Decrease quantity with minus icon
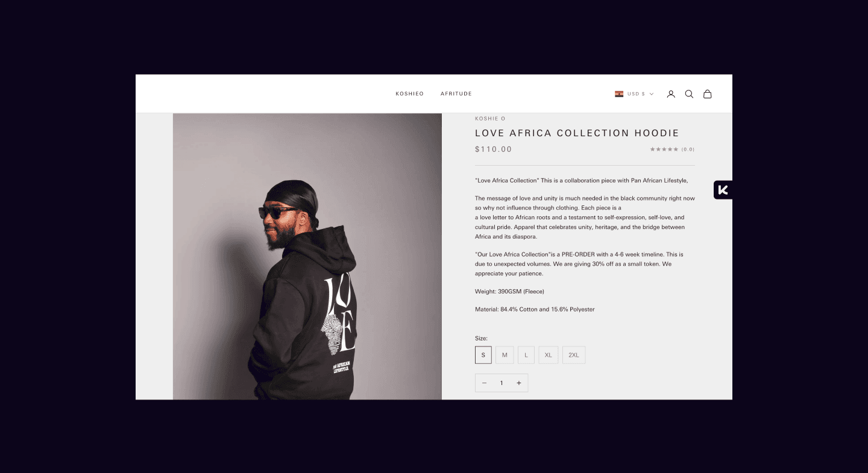Viewport: 868px width, 473px height. tap(484, 383)
